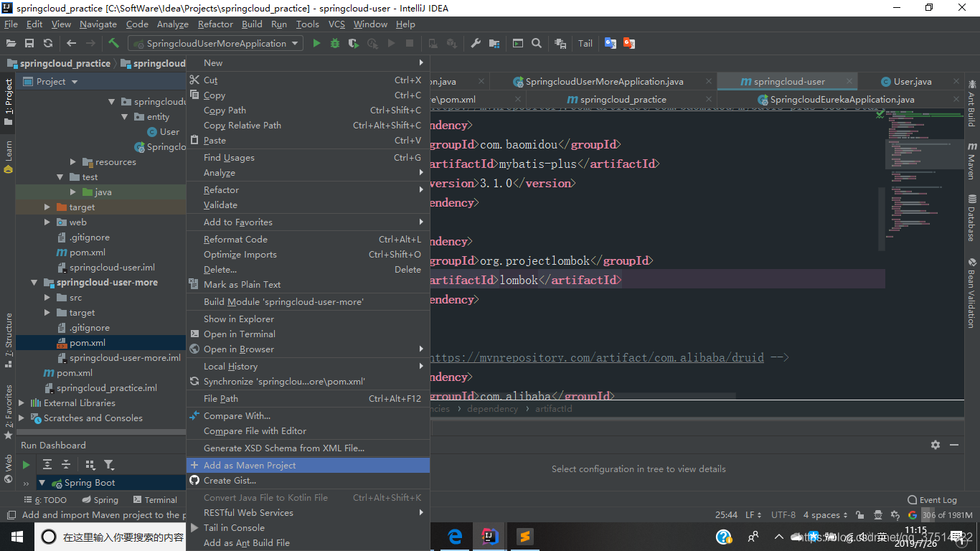The width and height of the screenshot is (980, 551).
Task: Select springcloud-user-more.iml in project tree
Action: 125,358
